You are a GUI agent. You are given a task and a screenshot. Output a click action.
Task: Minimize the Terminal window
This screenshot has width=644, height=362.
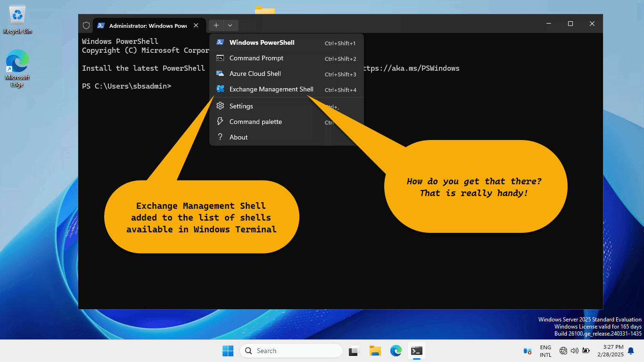pyautogui.click(x=549, y=24)
